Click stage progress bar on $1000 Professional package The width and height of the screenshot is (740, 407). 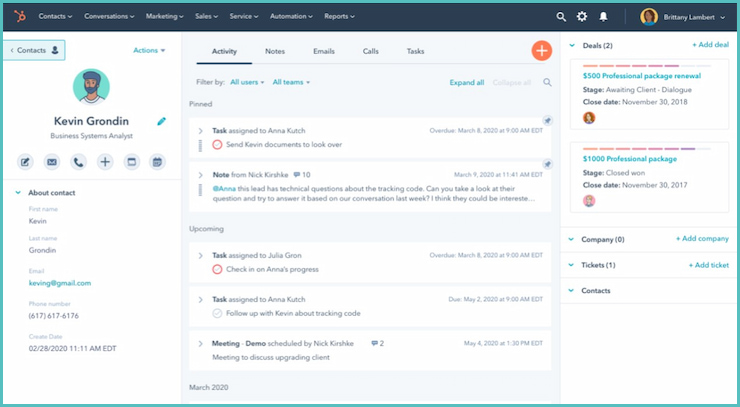647,149
